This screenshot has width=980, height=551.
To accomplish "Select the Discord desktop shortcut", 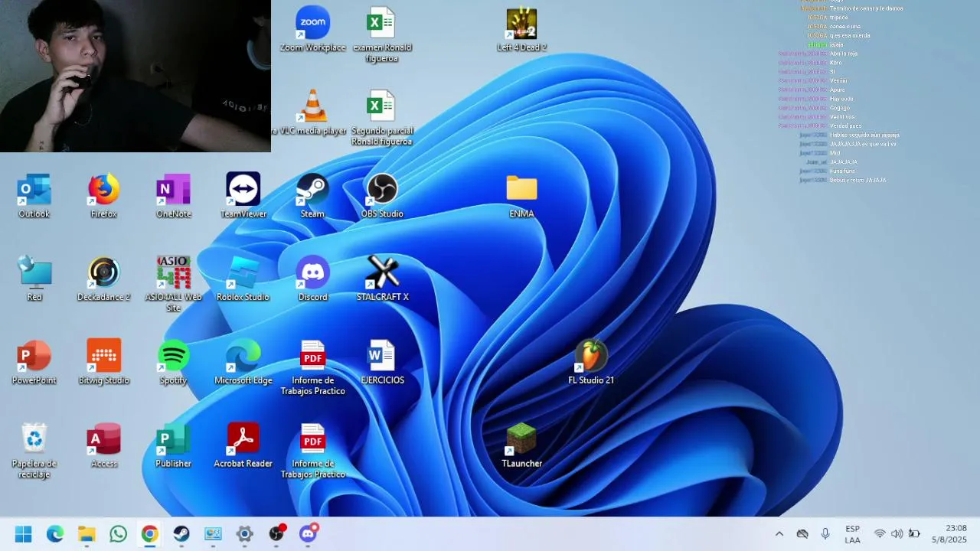I will point(312,279).
